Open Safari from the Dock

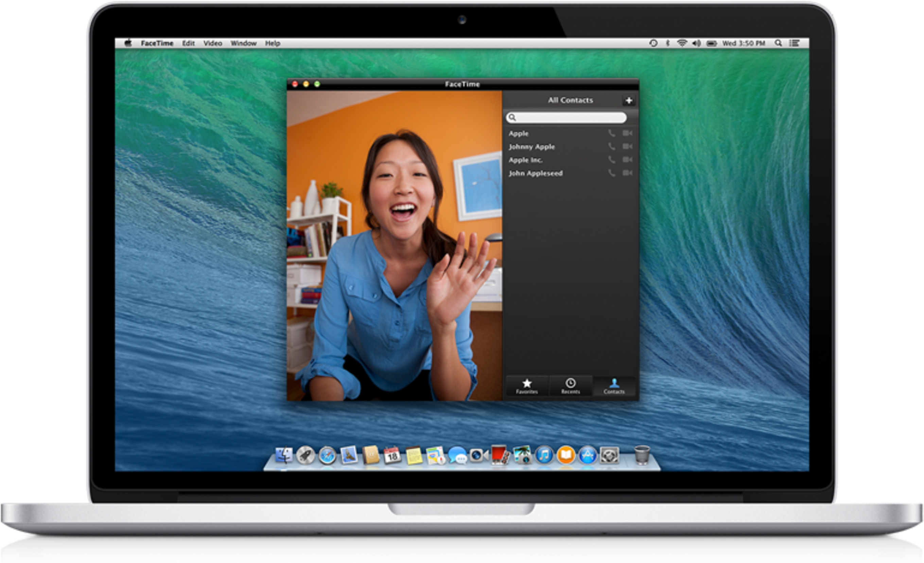pyautogui.click(x=327, y=455)
